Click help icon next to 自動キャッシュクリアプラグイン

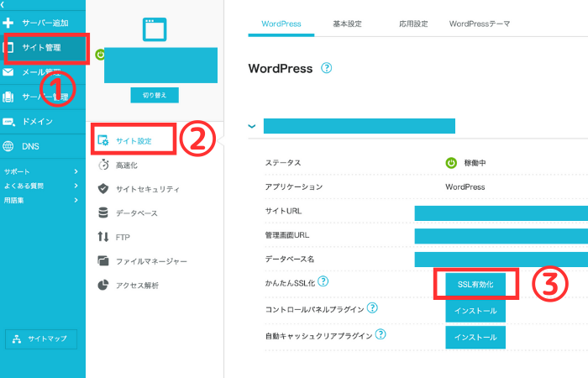click(x=381, y=334)
